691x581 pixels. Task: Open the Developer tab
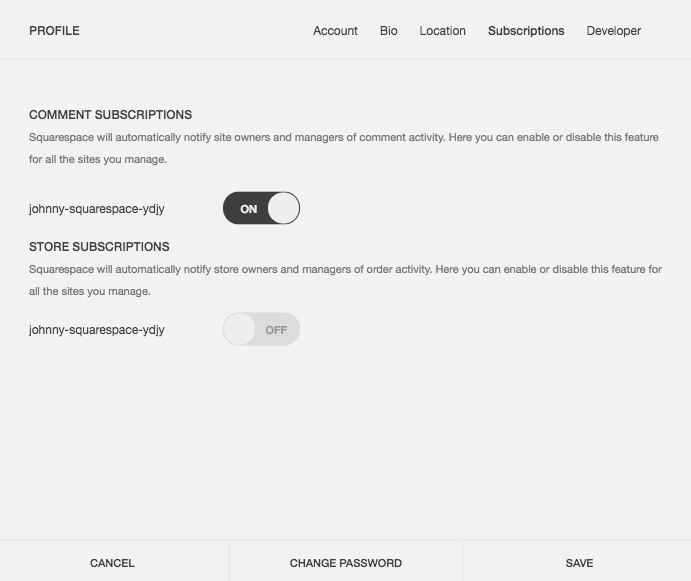click(x=614, y=31)
